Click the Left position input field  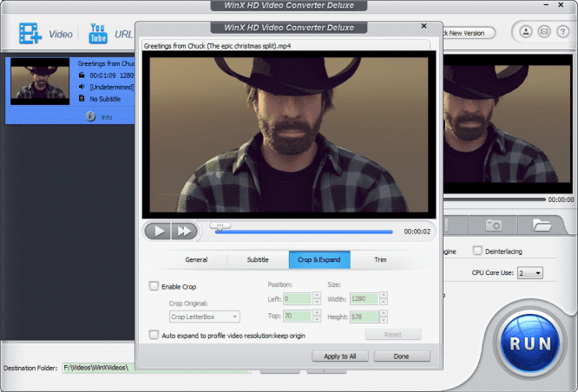click(298, 298)
